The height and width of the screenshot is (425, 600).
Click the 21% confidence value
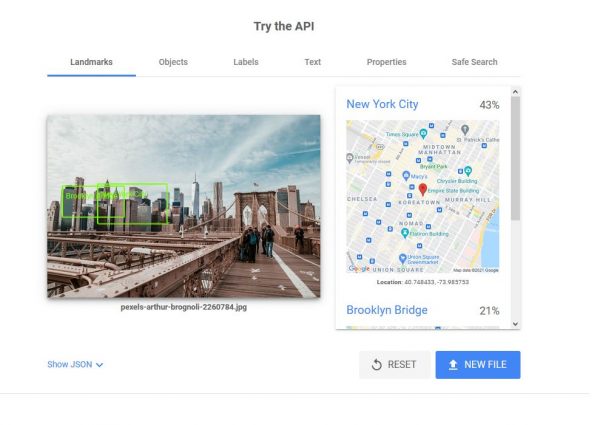pyautogui.click(x=489, y=311)
